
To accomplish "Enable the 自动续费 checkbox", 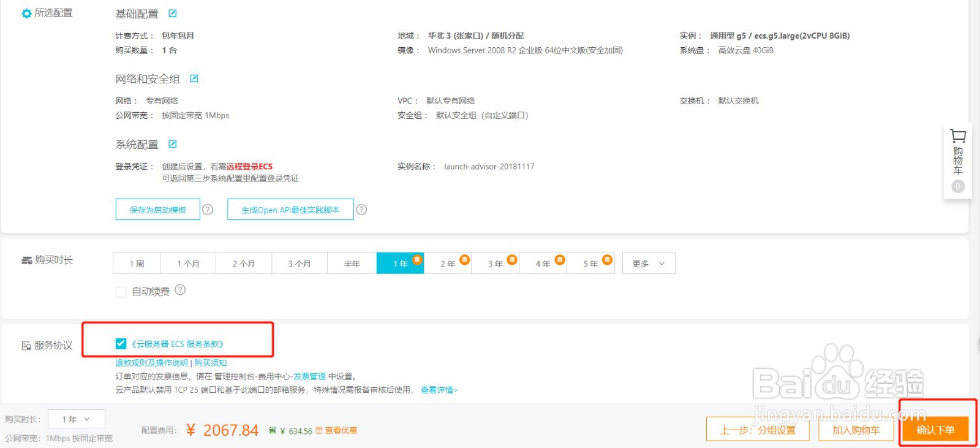I will coord(121,292).
